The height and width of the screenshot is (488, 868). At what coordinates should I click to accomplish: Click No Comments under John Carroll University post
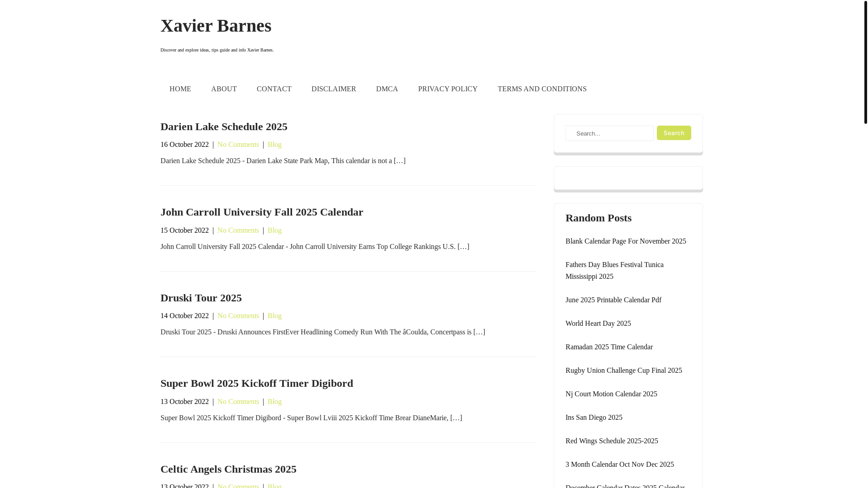pos(238,230)
